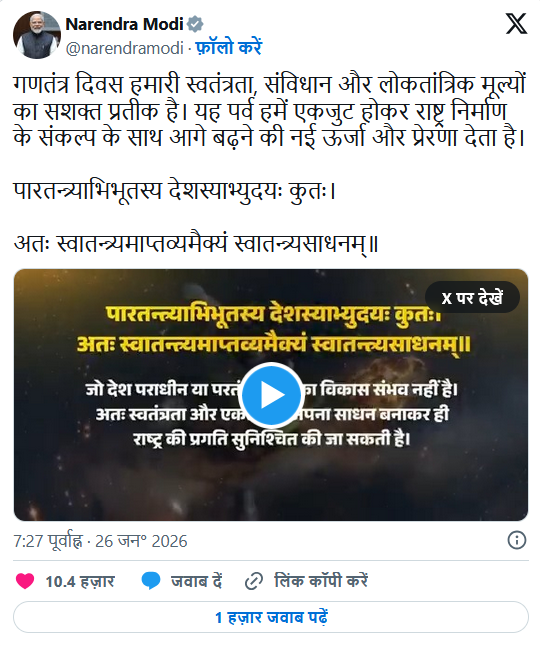Viewport: 540px width, 646px height.
Task: Click 1 हज़ार जवाब पढ़ें button
Action: 271,617
